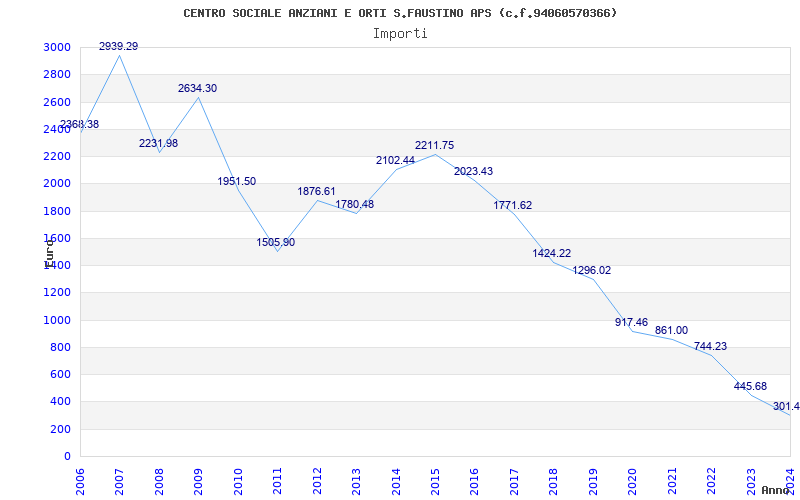Click the 2010 year axis label

238,480
